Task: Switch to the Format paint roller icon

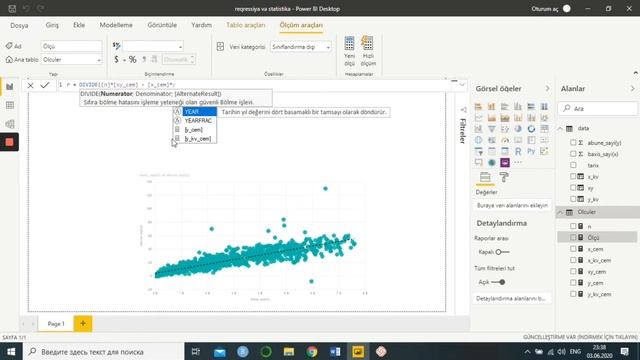Action: pos(504,178)
